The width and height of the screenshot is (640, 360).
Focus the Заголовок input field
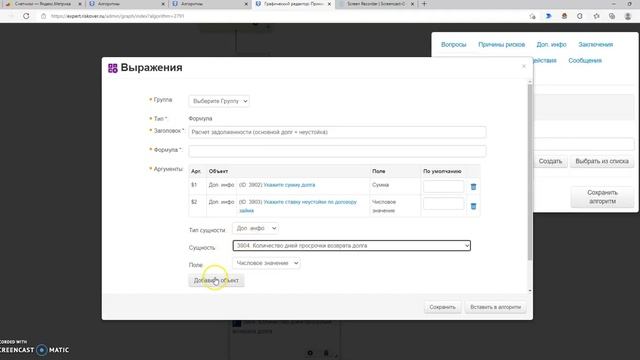click(337, 132)
